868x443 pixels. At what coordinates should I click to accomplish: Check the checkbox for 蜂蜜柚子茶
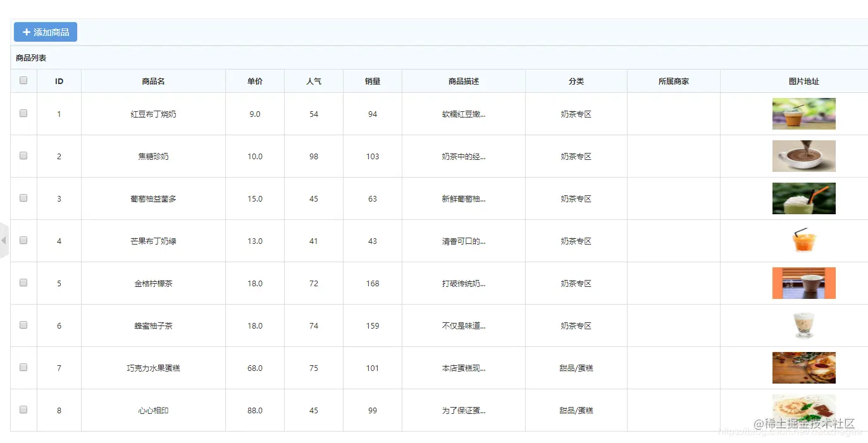click(23, 325)
